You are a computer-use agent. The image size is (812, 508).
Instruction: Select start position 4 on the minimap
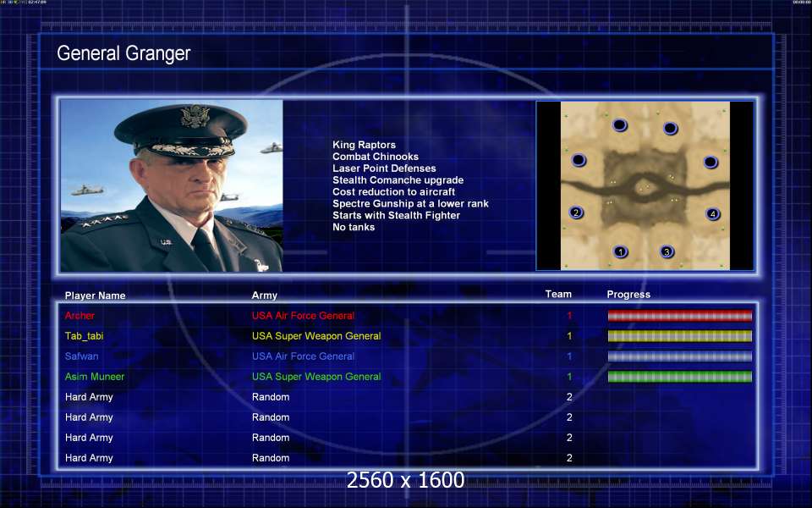tap(713, 213)
